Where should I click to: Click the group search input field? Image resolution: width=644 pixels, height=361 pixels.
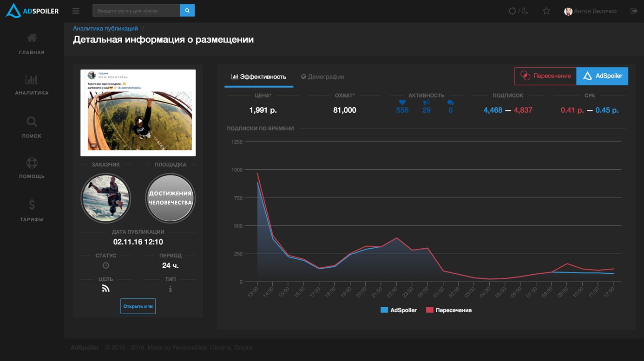pyautogui.click(x=136, y=11)
